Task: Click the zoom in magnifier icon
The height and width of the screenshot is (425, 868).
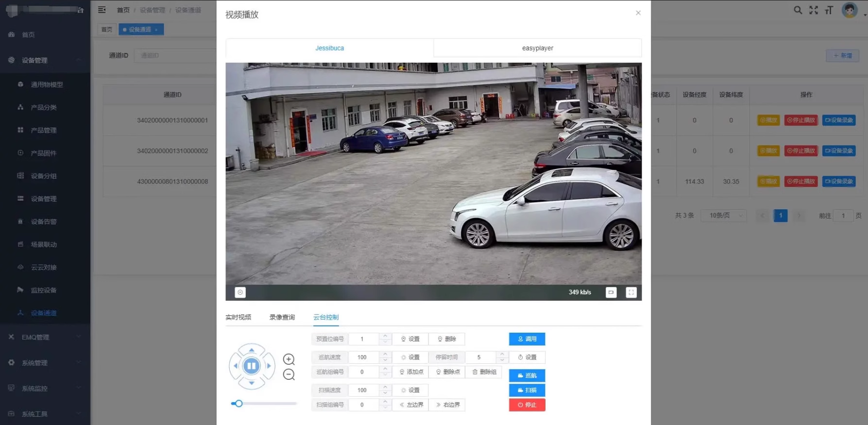Action: click(289, 359)
